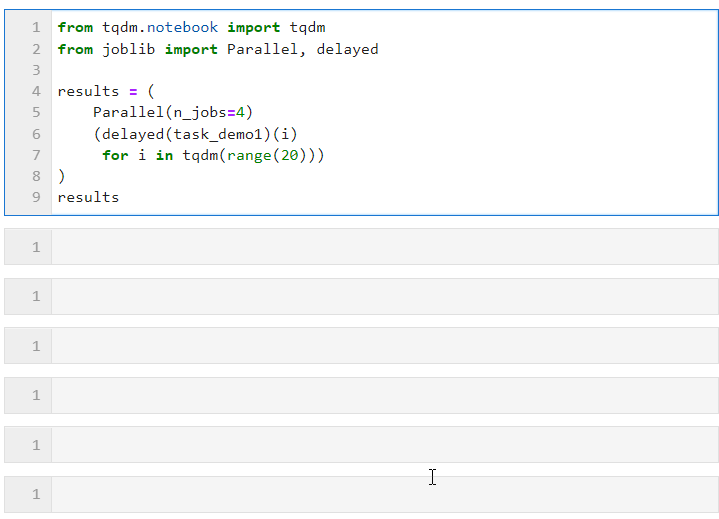The width and height of the screenshot is (719, 519).
Task: Click the blank line 3 of the code cell
Action: pyautogui.click(x=384, y=70)
